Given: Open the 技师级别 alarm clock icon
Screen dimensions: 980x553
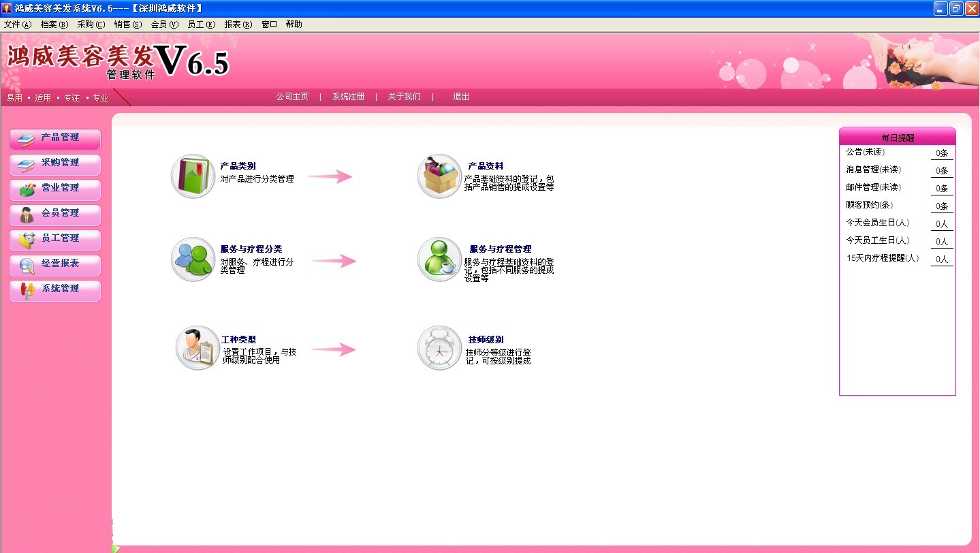Looking at the screenshot, I should pyautogui.click(x=439, y=348).
